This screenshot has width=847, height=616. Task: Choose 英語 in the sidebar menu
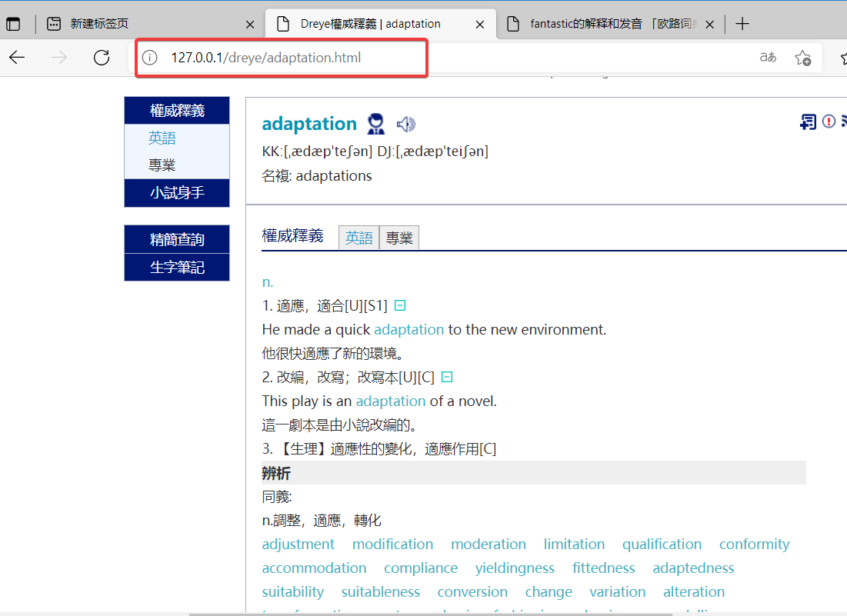162,138
